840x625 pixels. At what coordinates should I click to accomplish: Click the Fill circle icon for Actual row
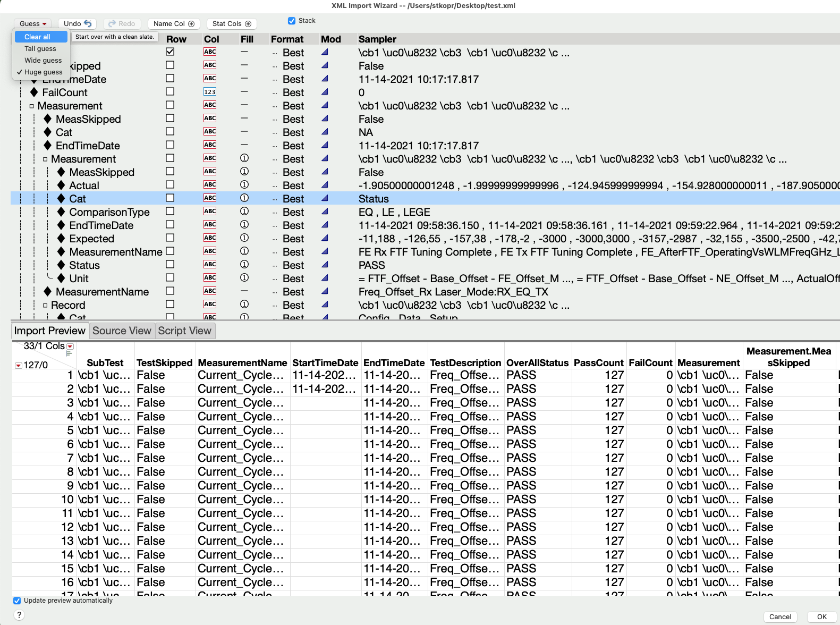tap(244, 185)
